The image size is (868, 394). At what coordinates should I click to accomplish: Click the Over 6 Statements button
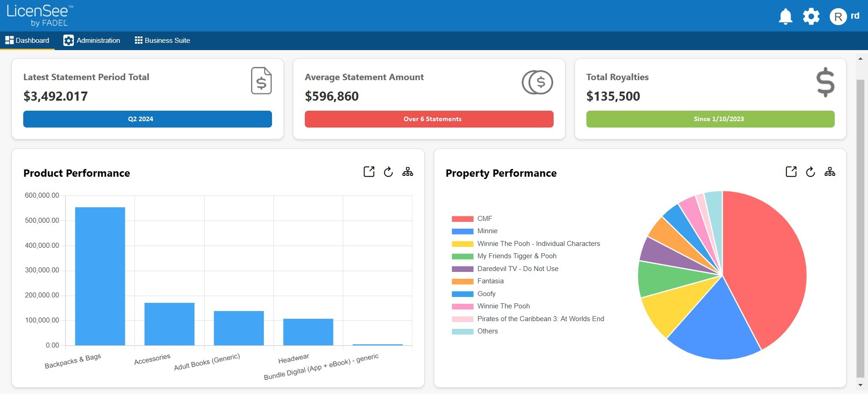tap(429, 119)
